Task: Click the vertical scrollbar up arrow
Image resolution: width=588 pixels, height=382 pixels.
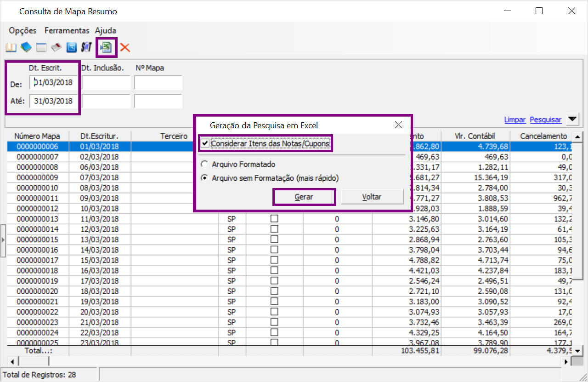Action: pyautogui.click(x=578, y=137)
